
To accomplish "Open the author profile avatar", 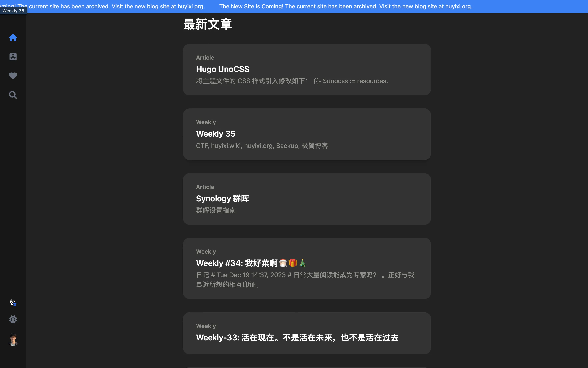I will coord(13,339).
